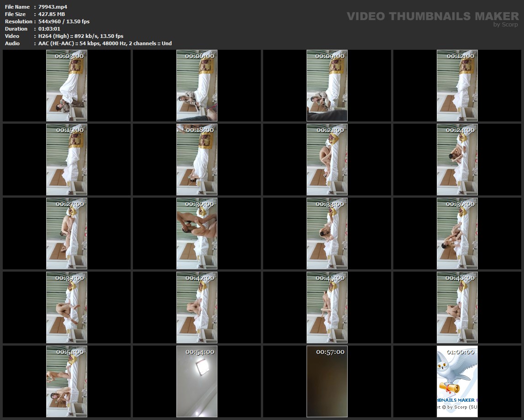Click the "by Scorp" credit text
524x420 pixels.
tap(505, 25)
